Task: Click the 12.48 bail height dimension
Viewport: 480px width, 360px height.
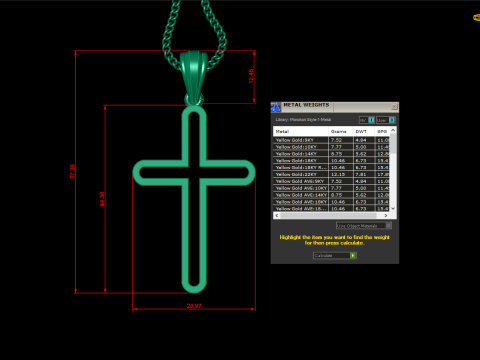Action: (x=251, y=76)
